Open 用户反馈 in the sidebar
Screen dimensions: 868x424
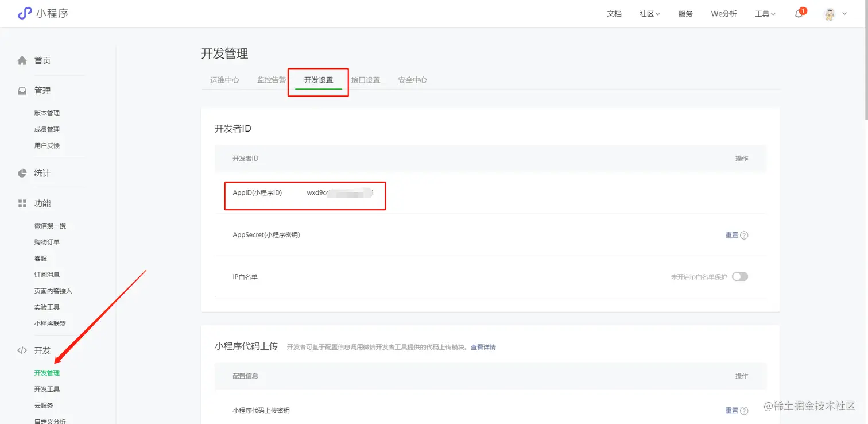(x=47, y=145)
